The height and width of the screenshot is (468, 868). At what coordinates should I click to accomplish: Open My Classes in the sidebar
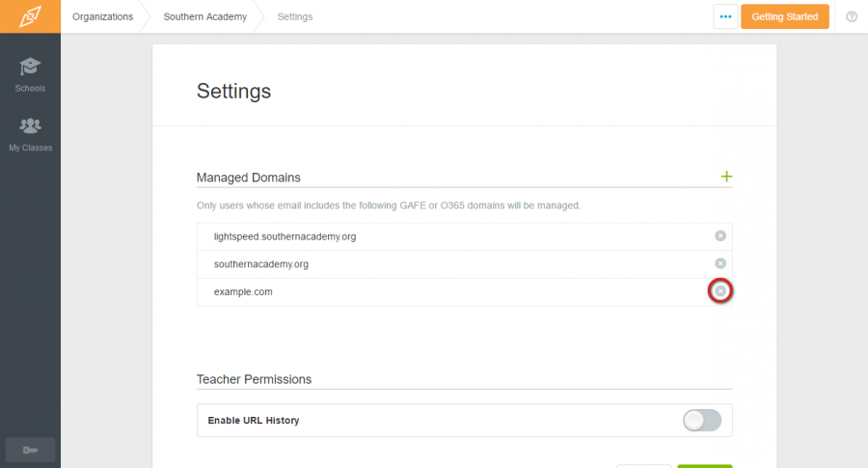click(30, 134)
